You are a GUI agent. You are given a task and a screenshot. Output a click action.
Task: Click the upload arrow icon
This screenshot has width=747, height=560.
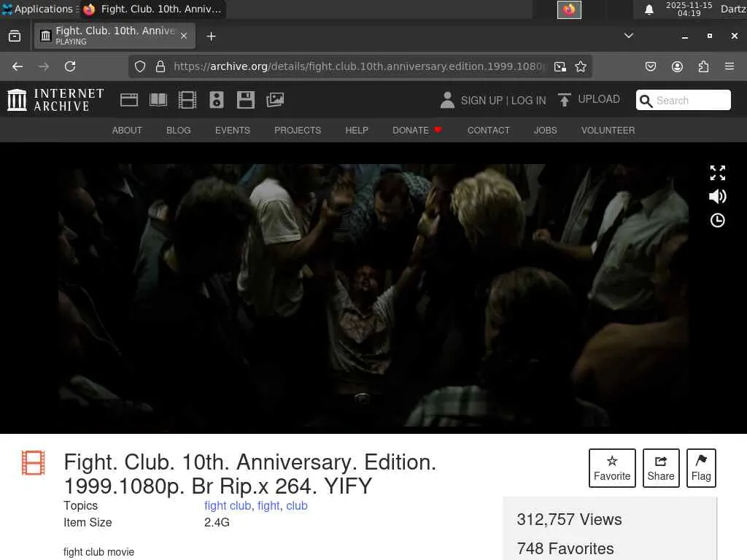tap(565, 100)
